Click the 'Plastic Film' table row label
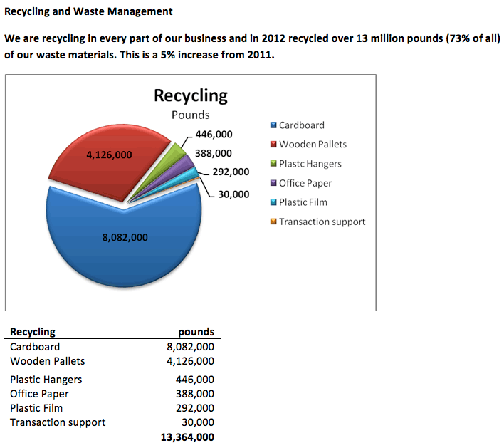Image resolution: width=504 pixels, height=448 pixels. [36, 408]
